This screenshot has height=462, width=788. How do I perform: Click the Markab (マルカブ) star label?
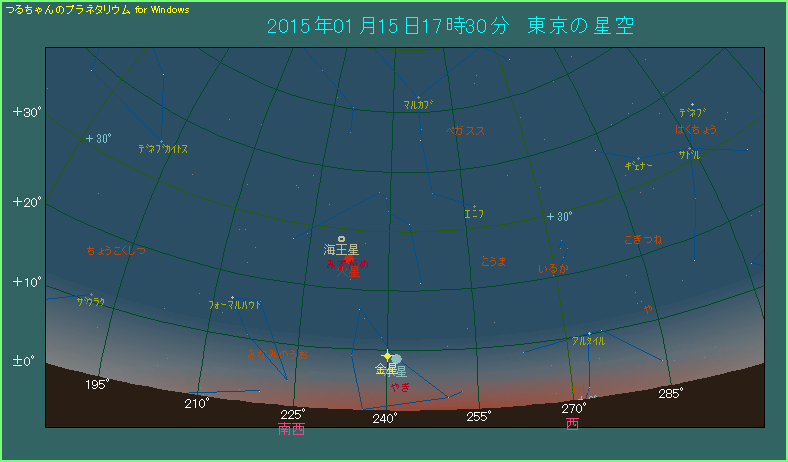click(x=418, y=104)
